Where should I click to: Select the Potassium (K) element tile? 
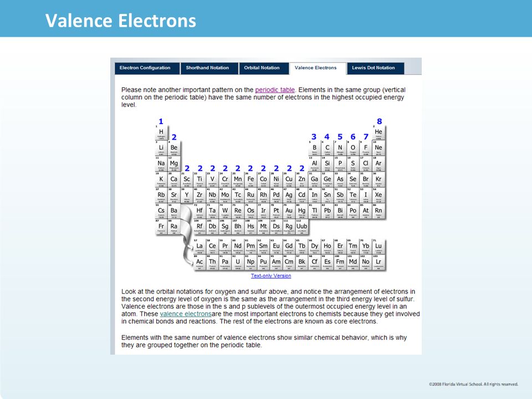tap(161, 179)
